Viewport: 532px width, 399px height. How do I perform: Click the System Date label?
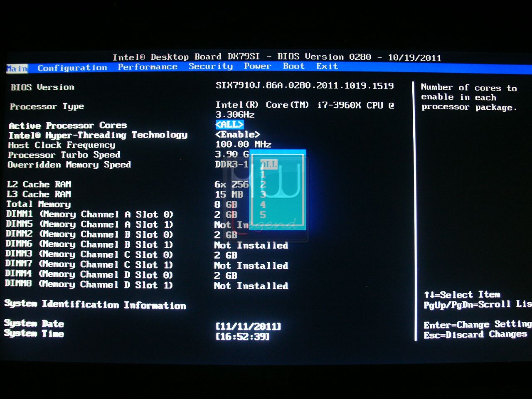coord(34,323)
